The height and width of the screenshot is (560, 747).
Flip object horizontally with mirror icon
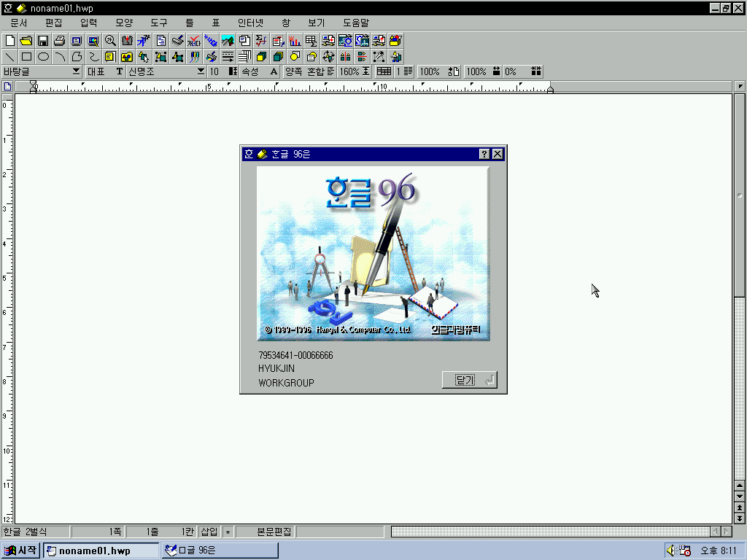(345, 57)
